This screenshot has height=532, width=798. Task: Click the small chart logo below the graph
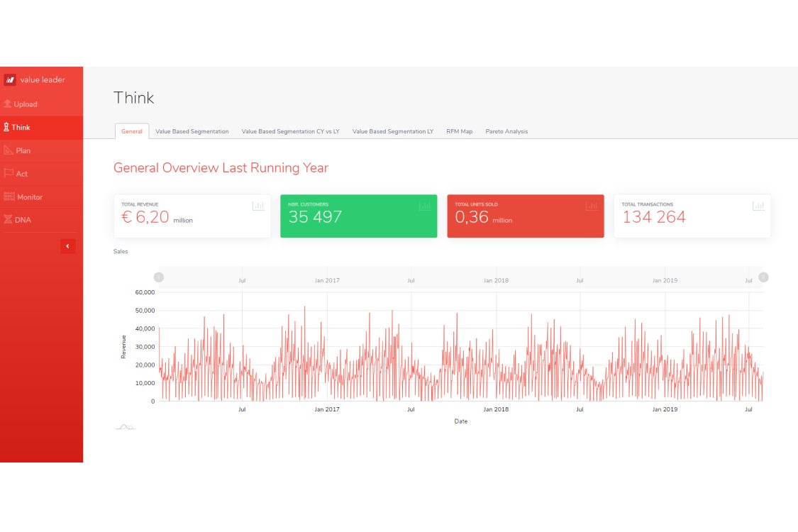(125, 426)
